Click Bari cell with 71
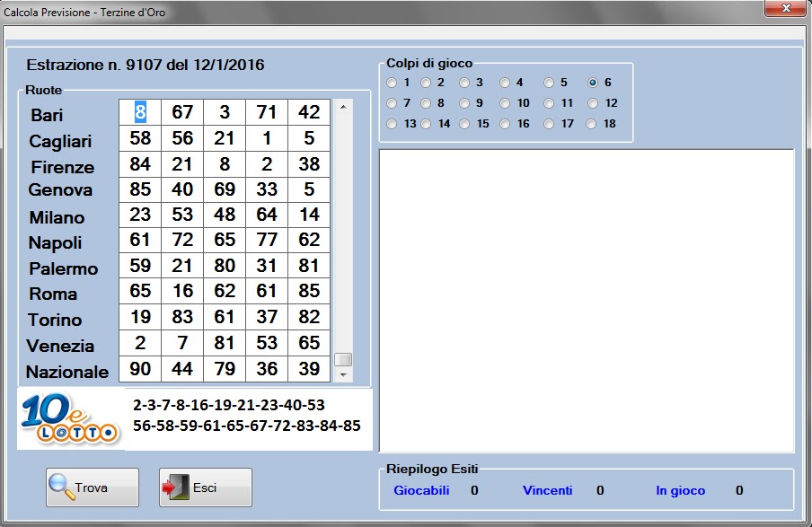Viewport: 812px width, 527px height. point(267,112)
